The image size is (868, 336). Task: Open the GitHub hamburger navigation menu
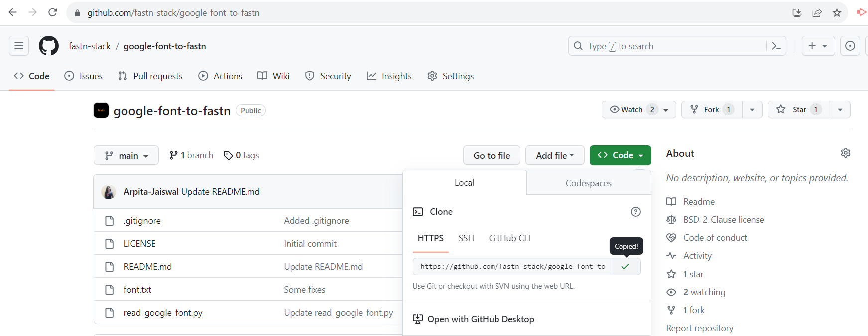point(19,46)
